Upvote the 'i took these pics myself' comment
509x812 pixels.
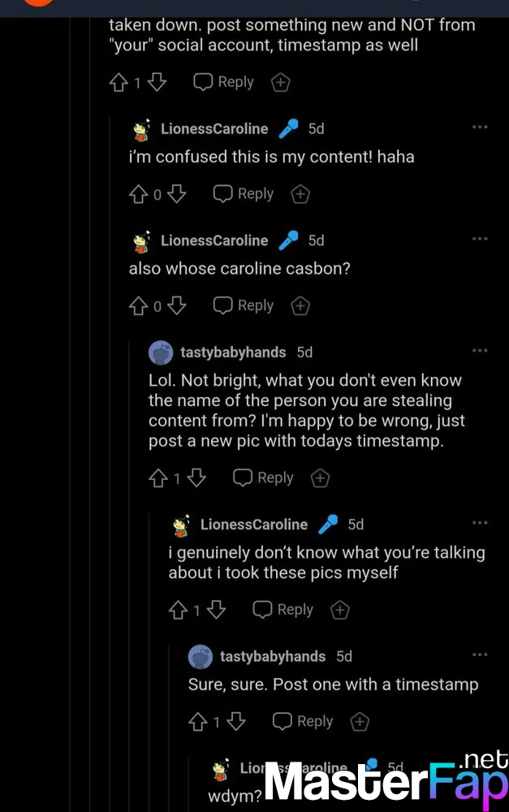coord(178,610)
